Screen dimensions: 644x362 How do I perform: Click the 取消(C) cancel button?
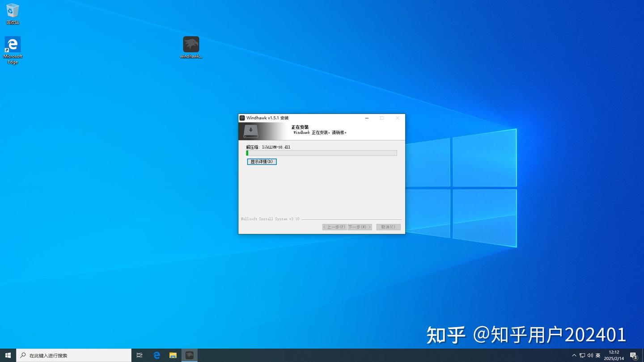(x=388, y=227)
